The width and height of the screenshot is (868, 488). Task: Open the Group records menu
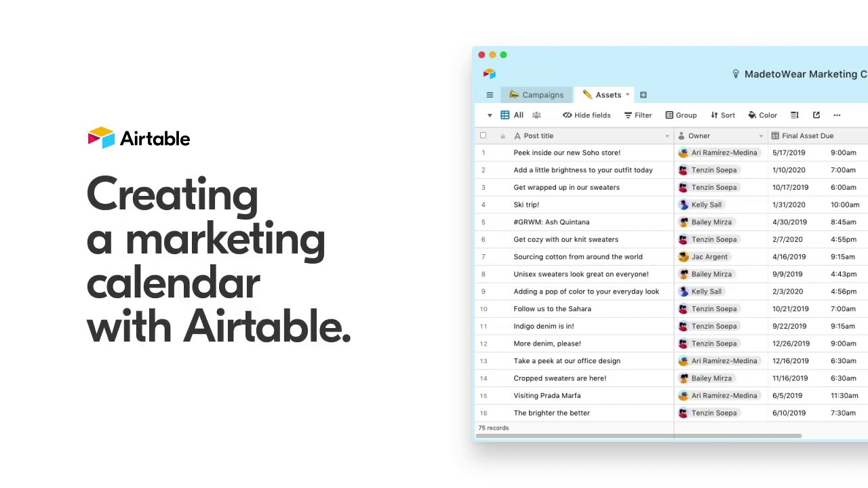coord(681,115)
